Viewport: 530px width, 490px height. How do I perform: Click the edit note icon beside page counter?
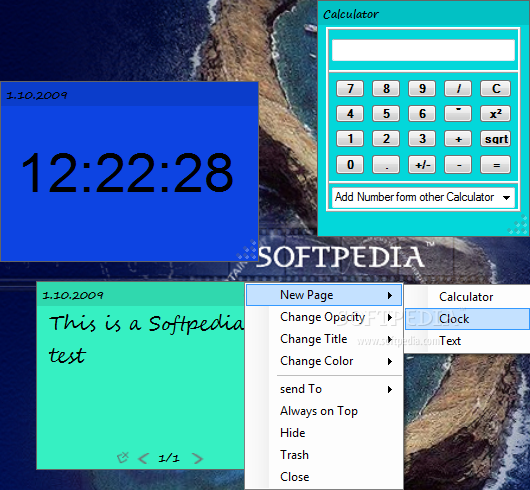coord(123,458)
